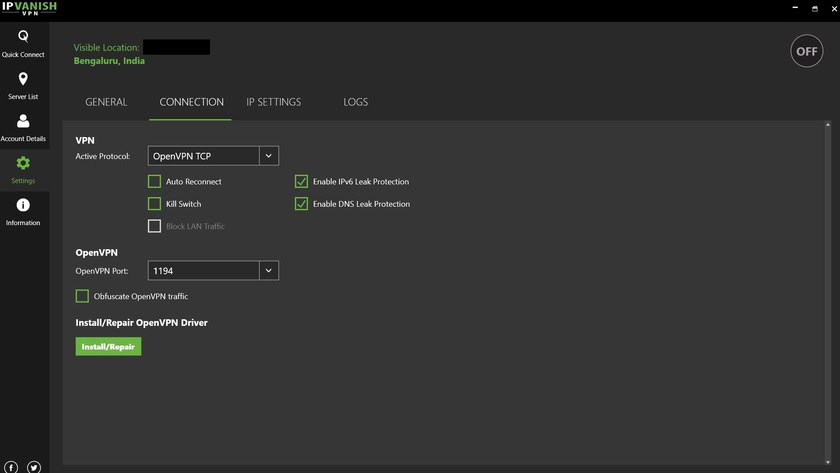Open the Server List pin icon
The width and height of the screenshot is (840, 473).
click(x=23, y=79)
